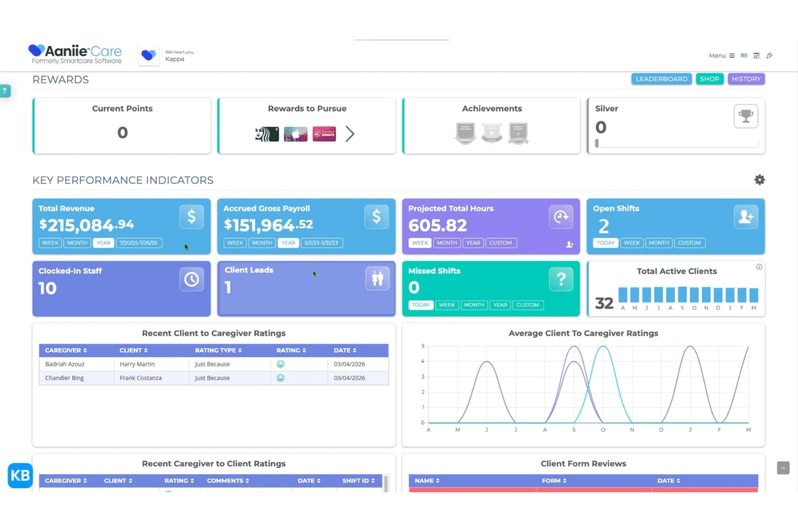Click the AanieCare logo
Screen dimensions: 798x532
point(75,54)
